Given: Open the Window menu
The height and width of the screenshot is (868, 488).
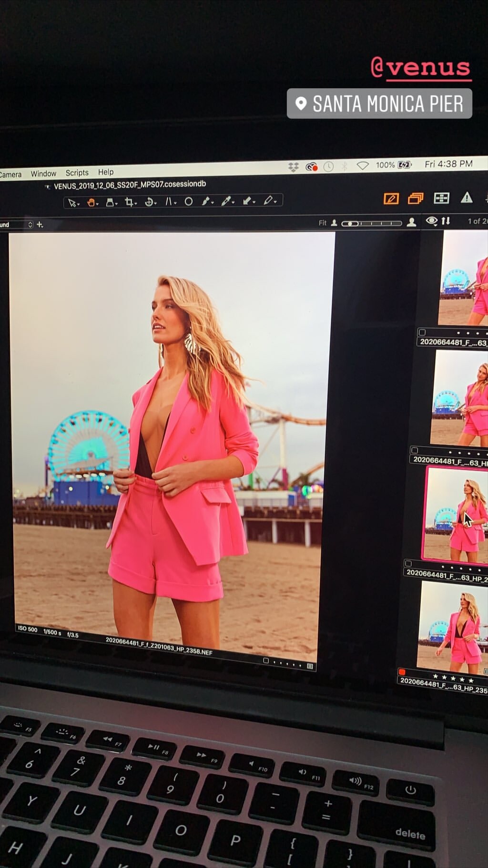Looking at the screenshot, I should tap(43, 174).
